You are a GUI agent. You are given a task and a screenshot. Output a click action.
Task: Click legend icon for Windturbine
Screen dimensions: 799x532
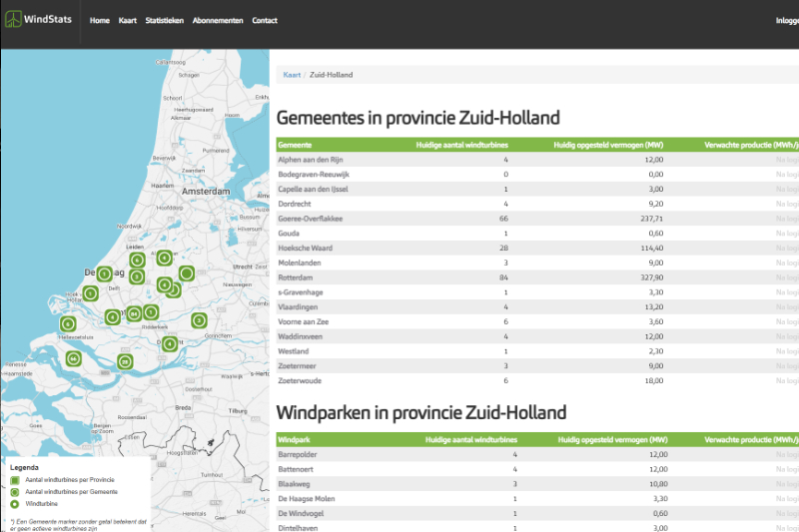(x=15, y=504)
